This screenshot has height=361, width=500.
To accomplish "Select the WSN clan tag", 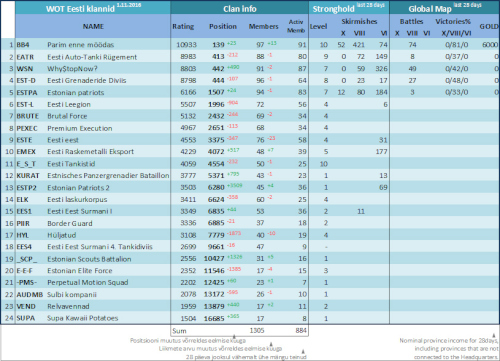I will 25,69.
